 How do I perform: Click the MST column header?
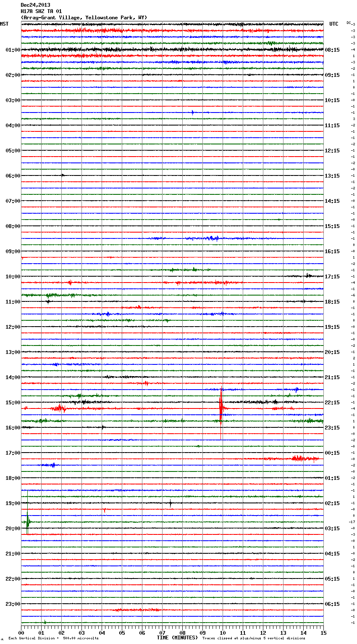click(4, 24)
